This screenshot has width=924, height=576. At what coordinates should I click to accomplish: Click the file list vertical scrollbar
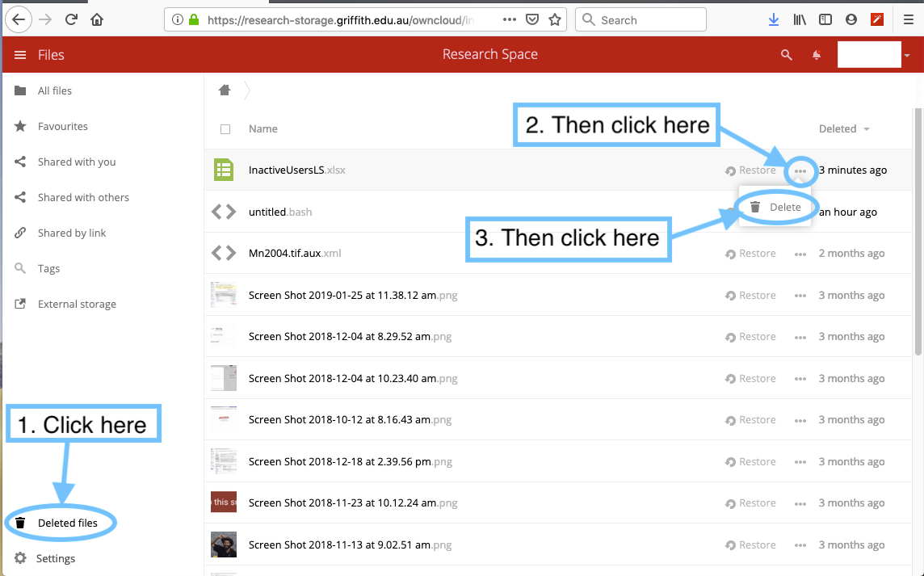point(917,242)
